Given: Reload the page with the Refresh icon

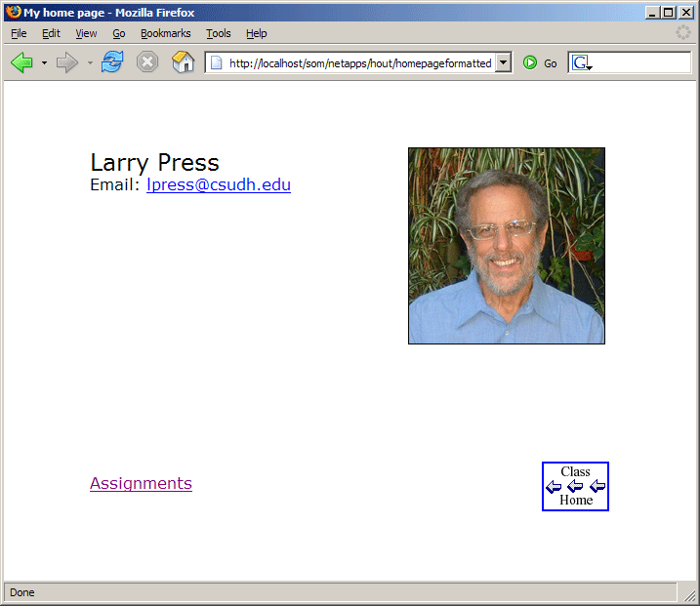Looking at the screenshot, I should (111, 62).
